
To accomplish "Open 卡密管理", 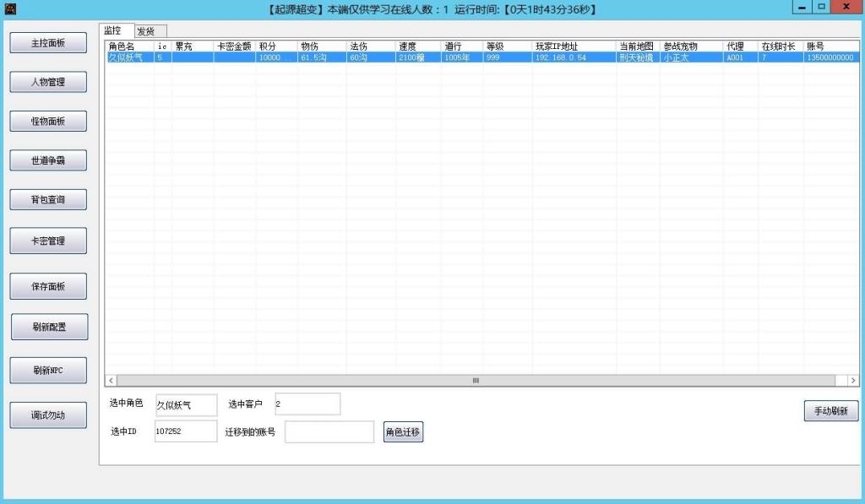I will pyautogui.click(x=48, y=241).
